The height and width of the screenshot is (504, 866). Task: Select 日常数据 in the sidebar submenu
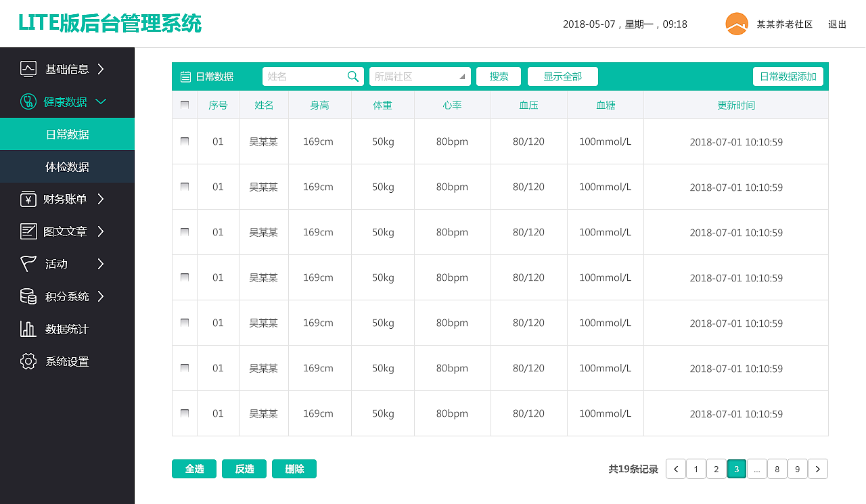point(67,134)
